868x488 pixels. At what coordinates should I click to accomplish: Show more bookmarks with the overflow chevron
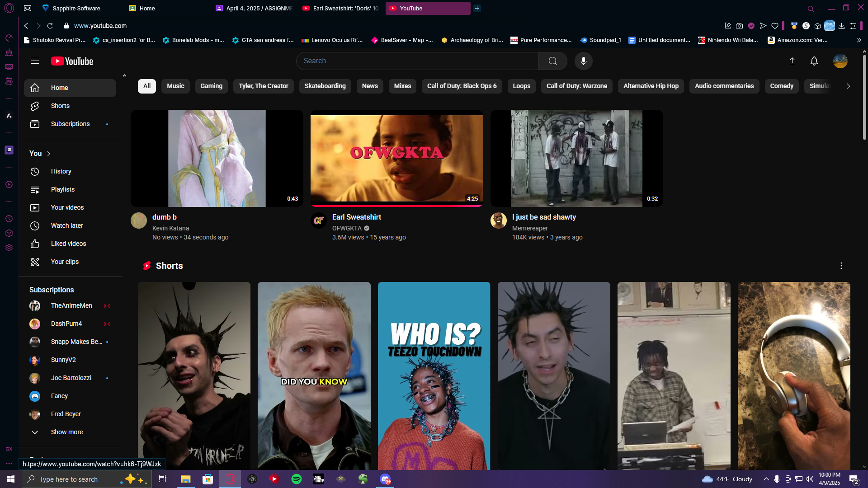[859, 40]
